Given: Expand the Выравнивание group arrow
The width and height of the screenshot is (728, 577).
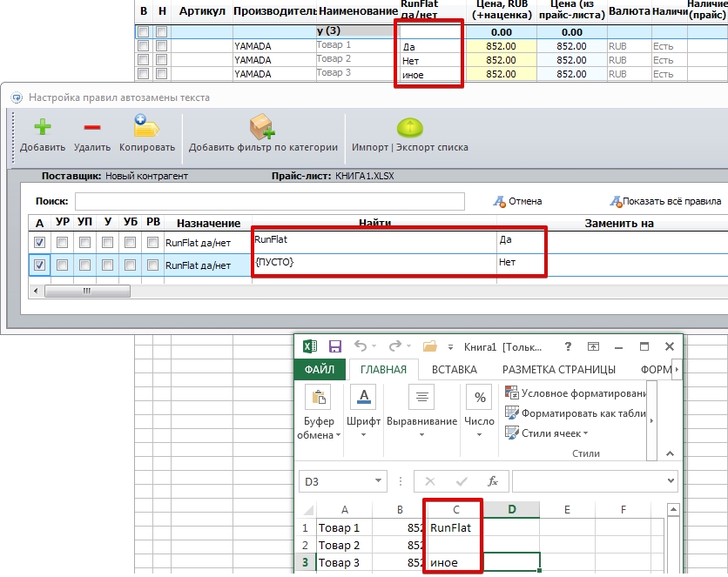Looking at the screenshot, I should coord(421,435).
